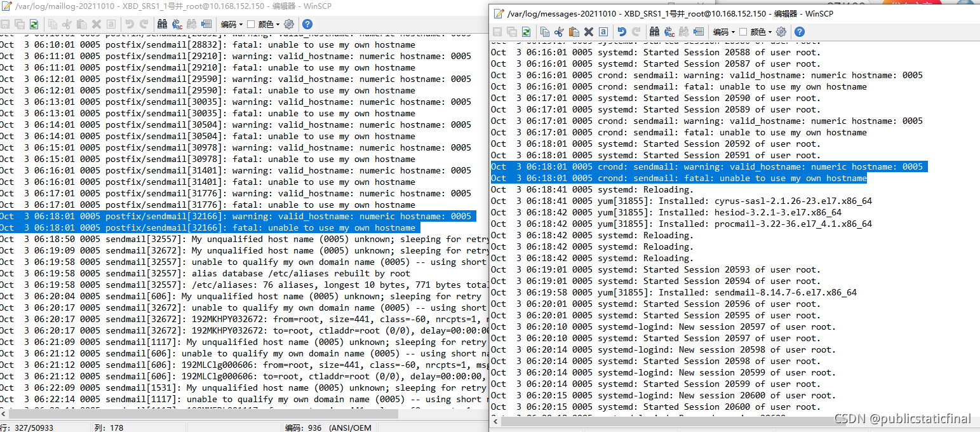Open Go to line in messages editor
The height and width of the screenshot is (432, 980).
point(699,32)
